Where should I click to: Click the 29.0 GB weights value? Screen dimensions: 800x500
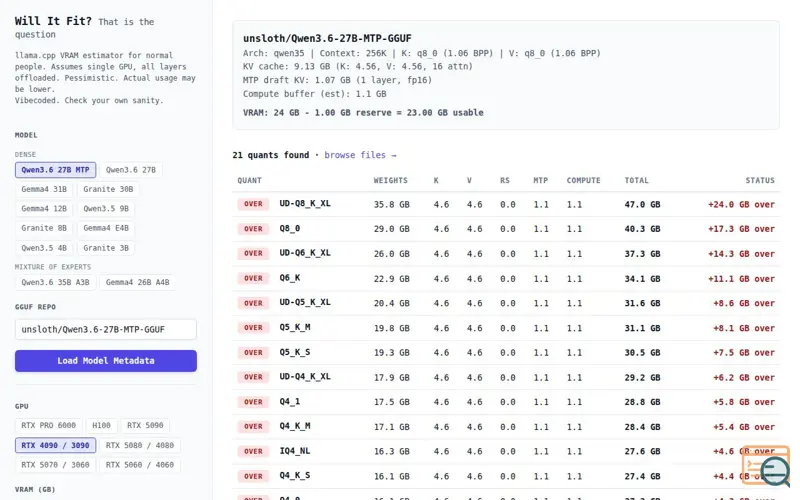click(391, 229)
